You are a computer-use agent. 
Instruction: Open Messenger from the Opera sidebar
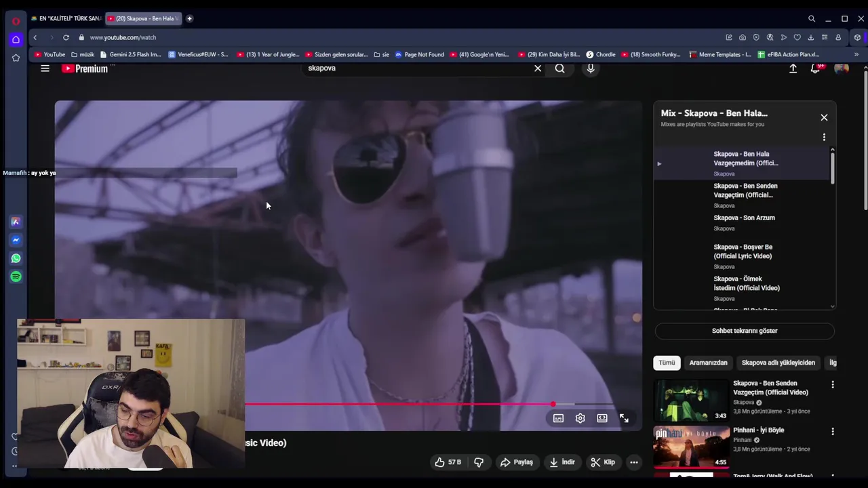(x=16, y=240)
